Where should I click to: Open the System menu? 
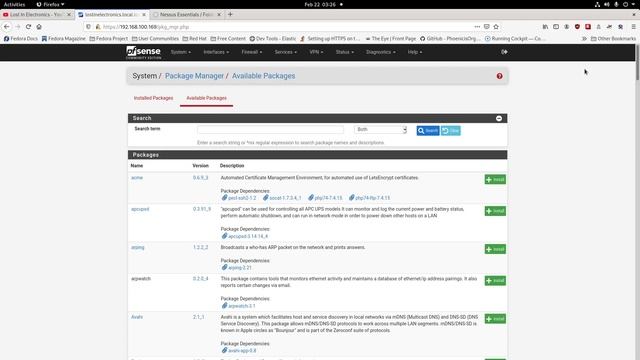click(180, 52)
